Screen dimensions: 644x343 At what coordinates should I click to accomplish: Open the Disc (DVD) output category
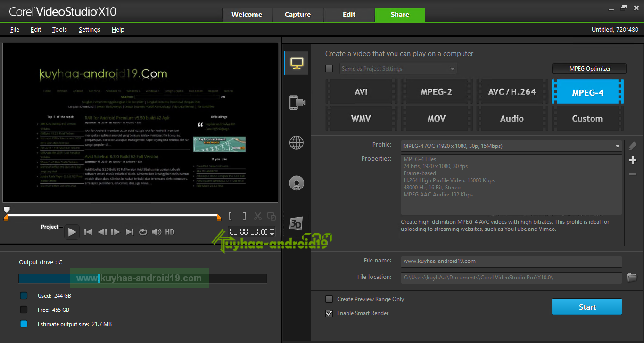pos(297,183)
